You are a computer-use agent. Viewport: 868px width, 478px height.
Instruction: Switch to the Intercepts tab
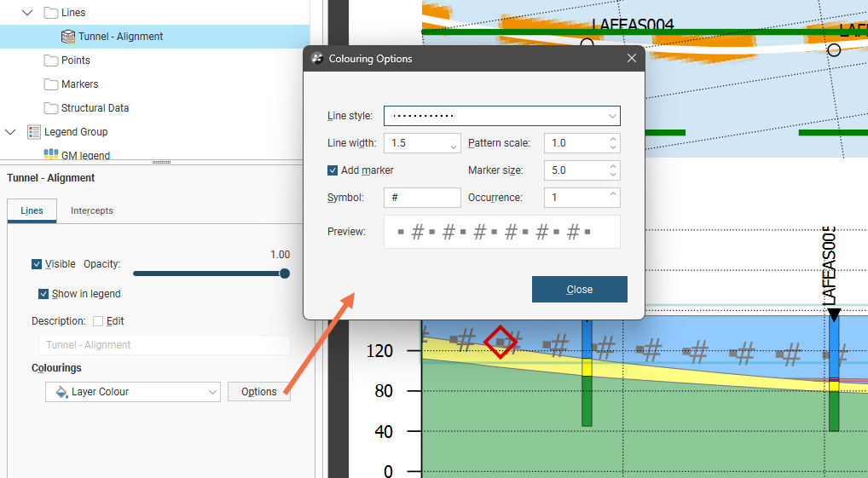point(92,210)
